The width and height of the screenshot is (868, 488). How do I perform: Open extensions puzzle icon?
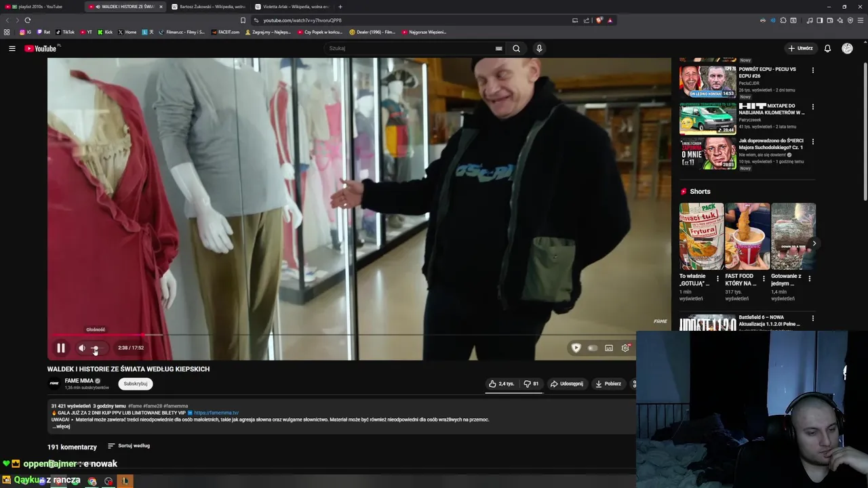pos(783,20)
